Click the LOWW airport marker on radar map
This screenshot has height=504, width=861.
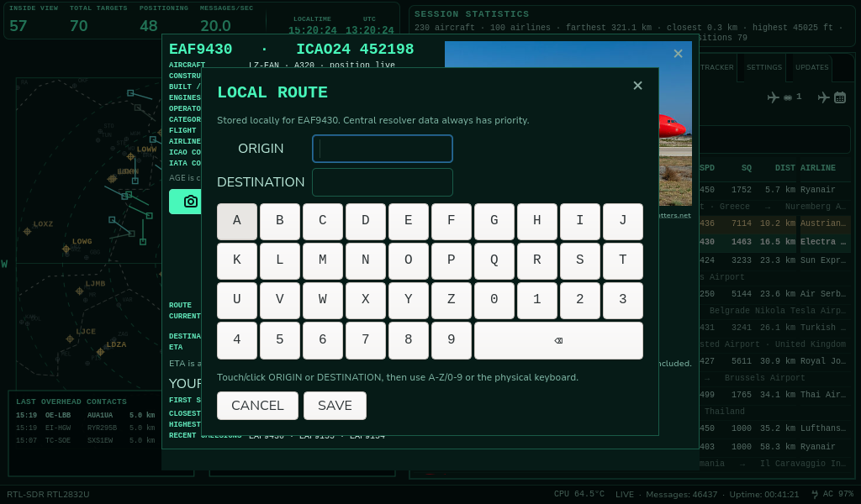click(130, 157)
